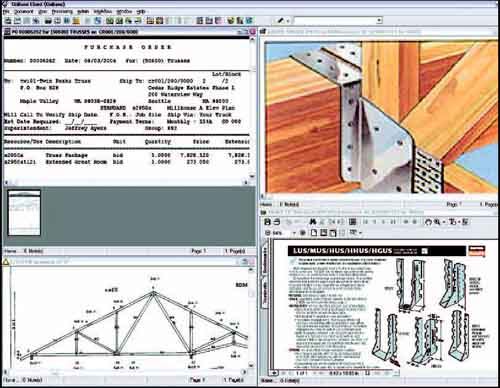Click superintendent name 'Jeffrey Ayers'
This screenshot has width=500, height=388.
[x=86, y=128]
